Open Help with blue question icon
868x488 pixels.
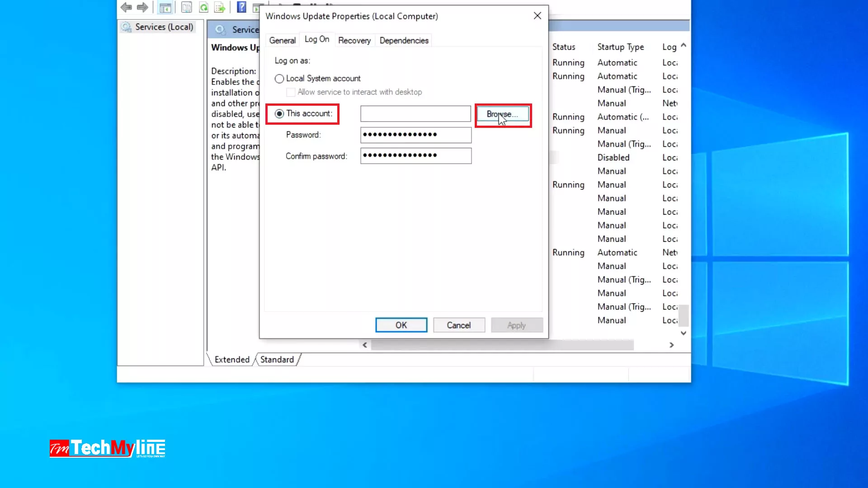pyautogui.click(x=242, y=7)
